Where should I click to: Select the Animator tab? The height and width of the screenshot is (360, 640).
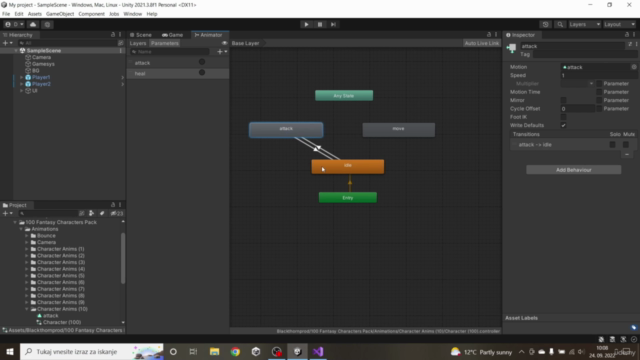(x=209, y=35)
